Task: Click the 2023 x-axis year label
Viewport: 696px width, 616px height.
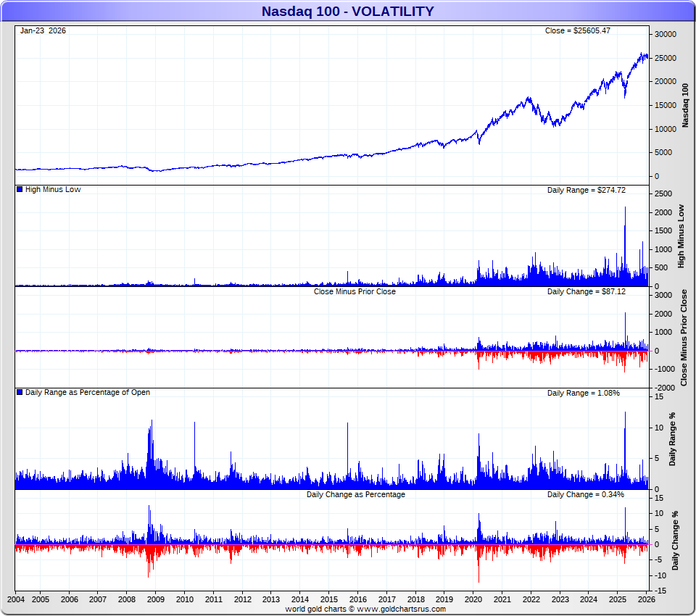Action: pos(560,599)
